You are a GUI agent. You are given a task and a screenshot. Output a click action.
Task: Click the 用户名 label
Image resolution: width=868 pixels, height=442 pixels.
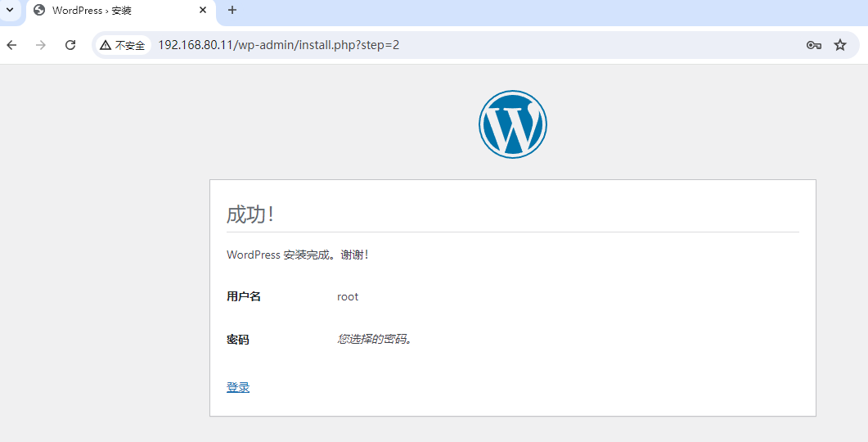click(x=244, y=297)
